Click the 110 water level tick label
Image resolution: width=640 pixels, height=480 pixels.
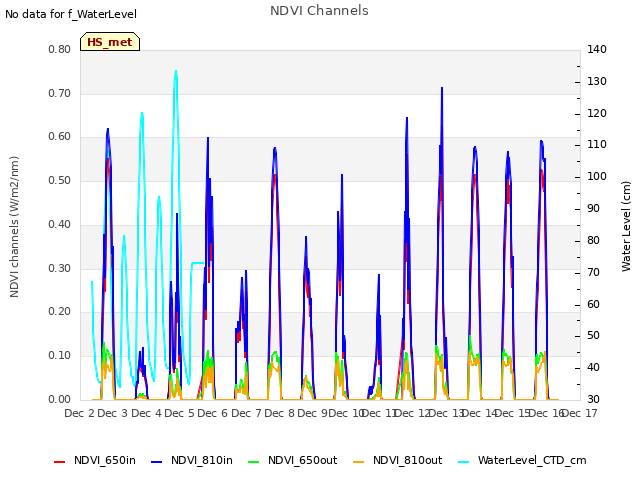597,144
